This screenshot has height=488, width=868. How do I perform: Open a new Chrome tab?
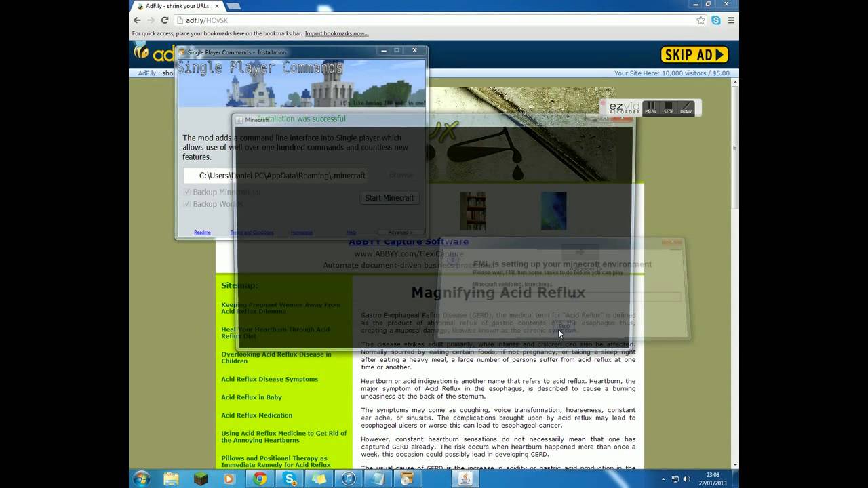click(233, 6)
